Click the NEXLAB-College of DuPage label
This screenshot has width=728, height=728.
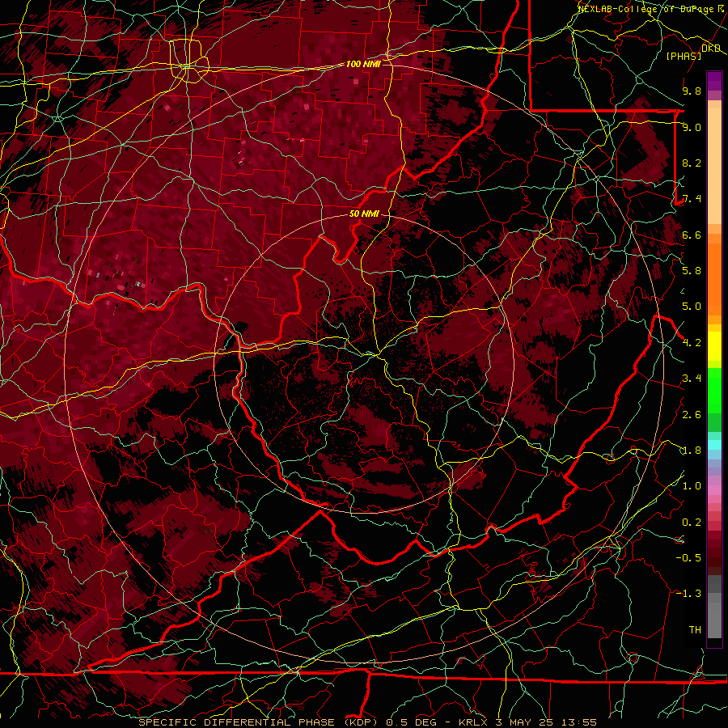pos(647,9)
